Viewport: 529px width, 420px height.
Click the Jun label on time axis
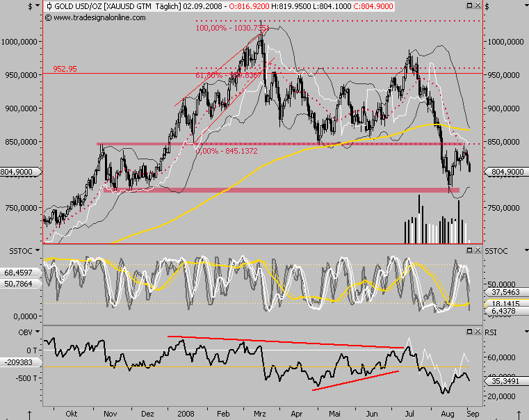[372, 414]
